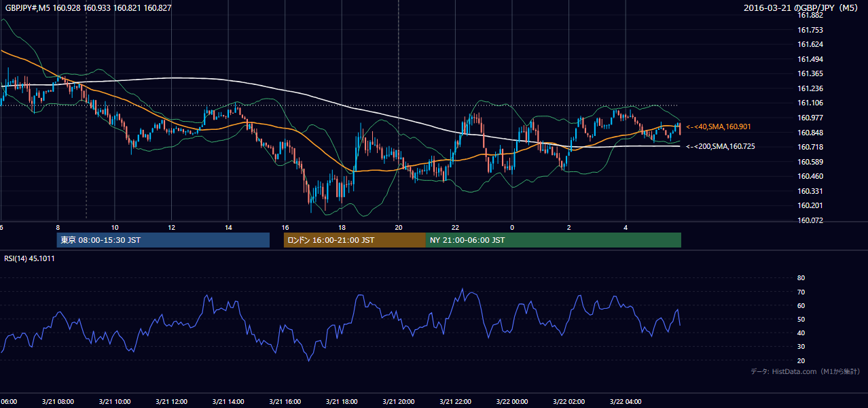This screenshot has height=408, width=868.
Task: Click hour marker 10 under price chart
Action: pos(115,228)
